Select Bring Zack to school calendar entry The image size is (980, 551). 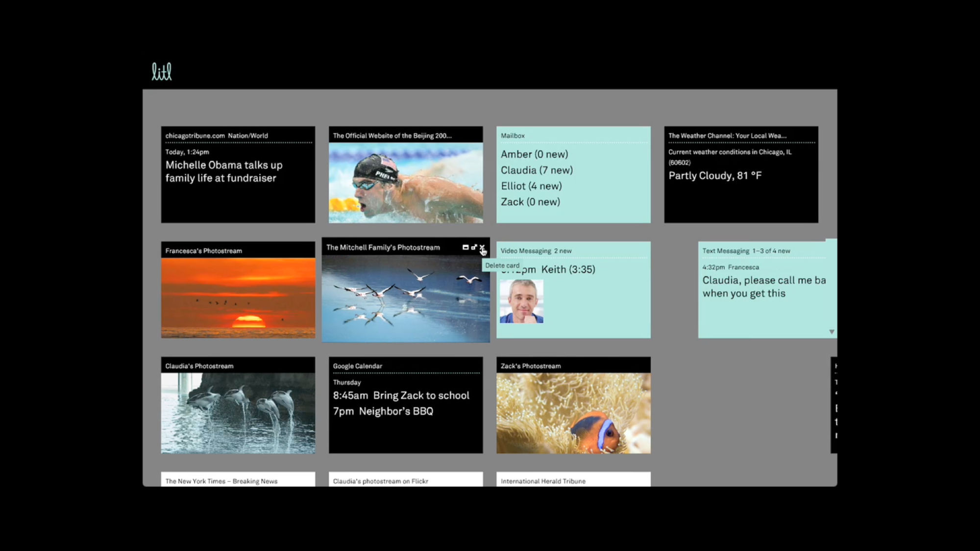[401, 396]
